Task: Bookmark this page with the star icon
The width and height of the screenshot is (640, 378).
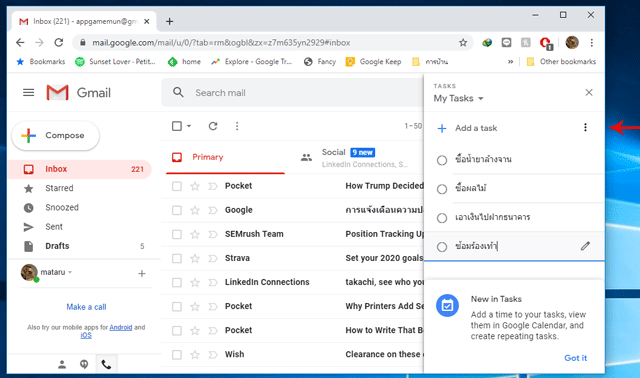Action: pyautogui.click(x=462, y=42)
